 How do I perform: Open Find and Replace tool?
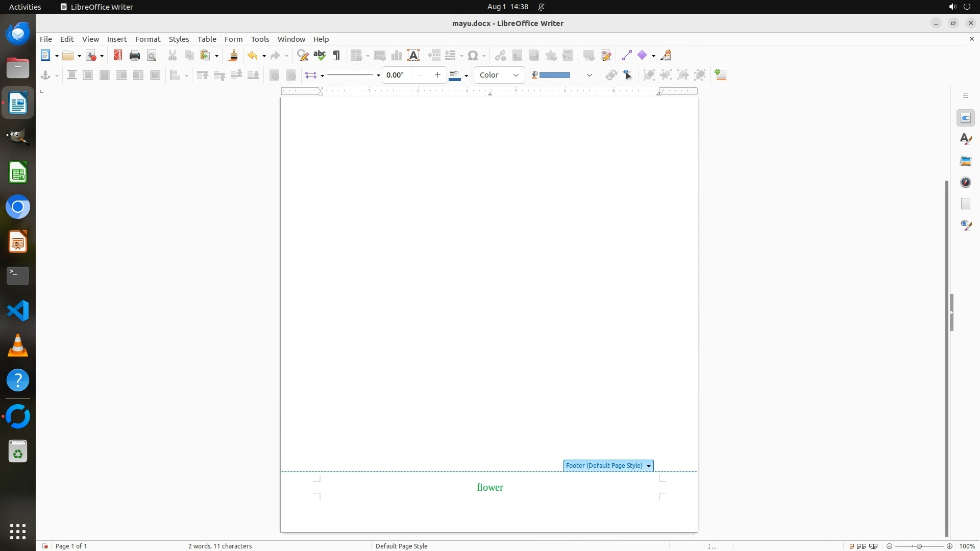click(x=303, y=56)
